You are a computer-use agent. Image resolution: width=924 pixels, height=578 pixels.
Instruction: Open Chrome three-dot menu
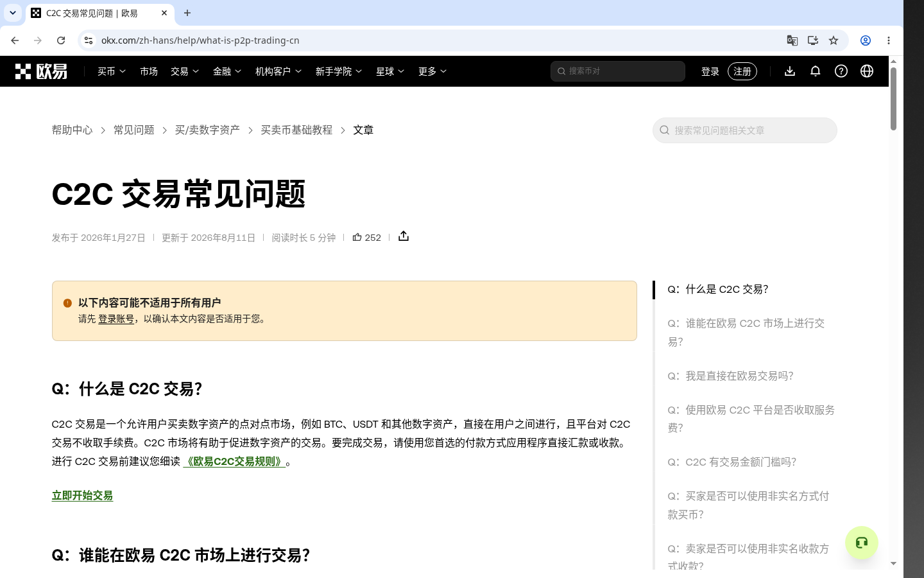coord(889,40)
